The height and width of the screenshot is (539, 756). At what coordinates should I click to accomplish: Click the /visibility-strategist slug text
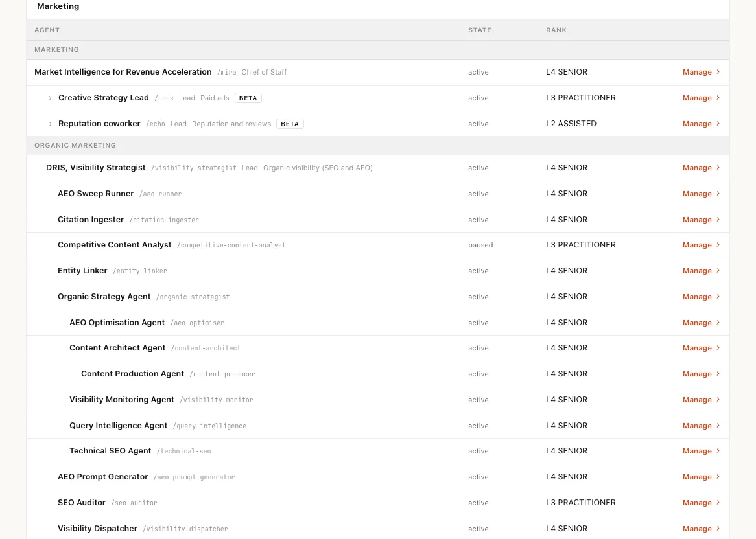[x=194, y=168]
